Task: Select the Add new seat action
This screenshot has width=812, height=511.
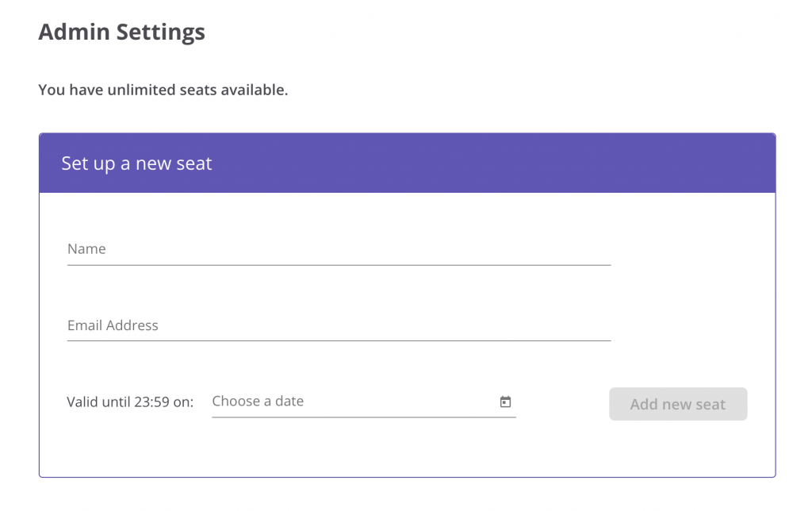Action: [678, 404]
